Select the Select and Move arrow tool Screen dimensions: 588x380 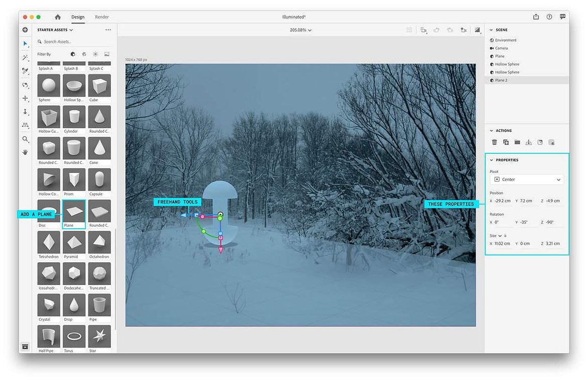tap(25, 44)
